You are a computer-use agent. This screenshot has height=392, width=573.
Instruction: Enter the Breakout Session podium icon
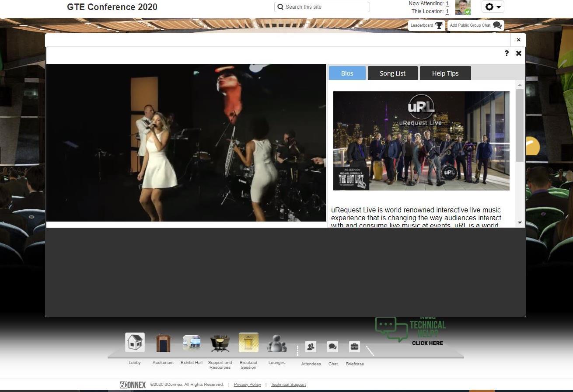248,343
